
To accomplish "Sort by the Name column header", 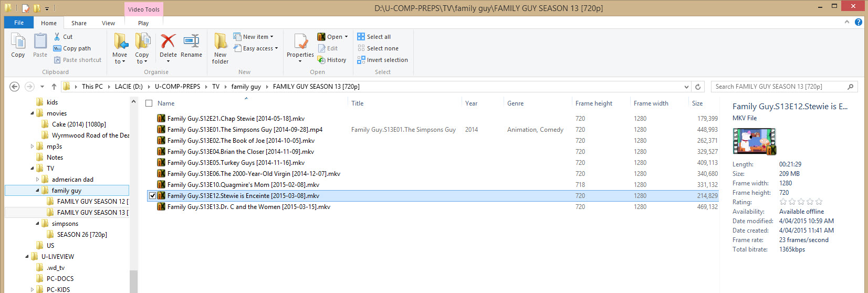I will (166, 103).
